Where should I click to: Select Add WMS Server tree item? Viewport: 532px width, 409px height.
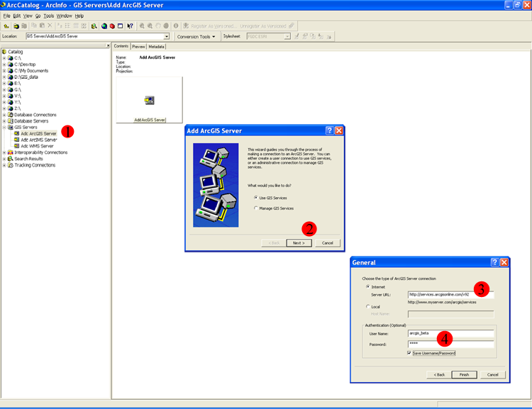tap(37, 146)
